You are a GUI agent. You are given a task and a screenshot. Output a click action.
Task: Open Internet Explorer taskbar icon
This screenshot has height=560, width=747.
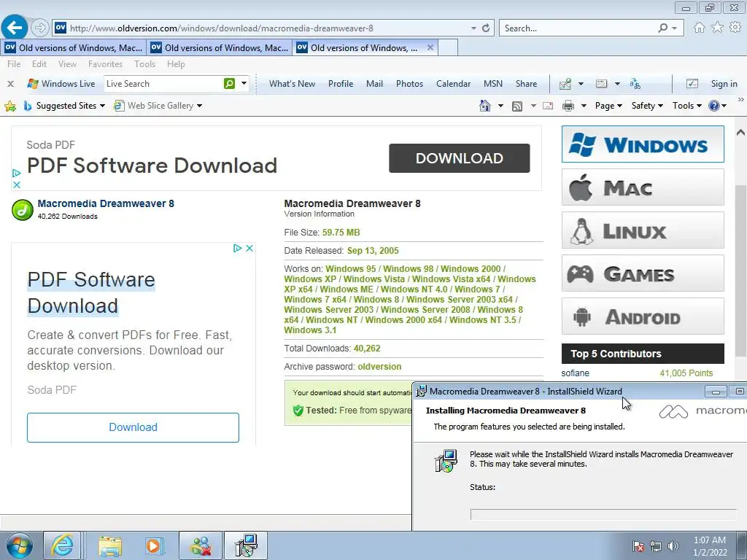[x=63, y=545]
